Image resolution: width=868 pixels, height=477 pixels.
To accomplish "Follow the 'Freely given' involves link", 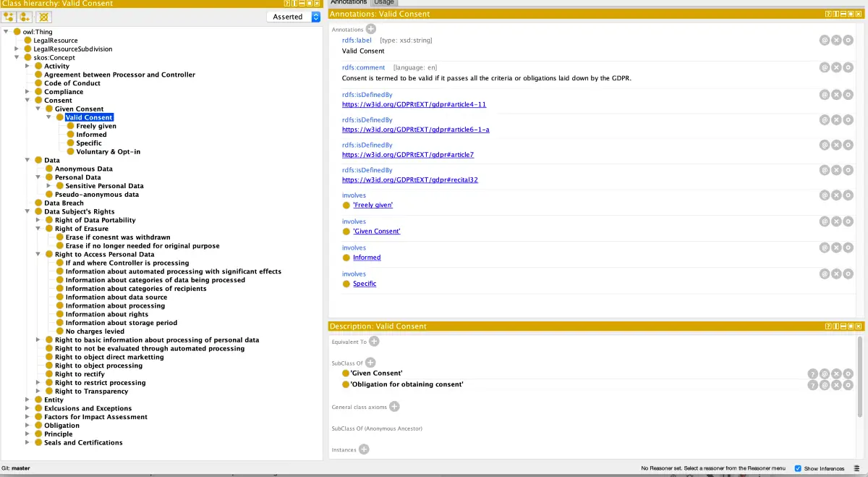I will [373, 206].
